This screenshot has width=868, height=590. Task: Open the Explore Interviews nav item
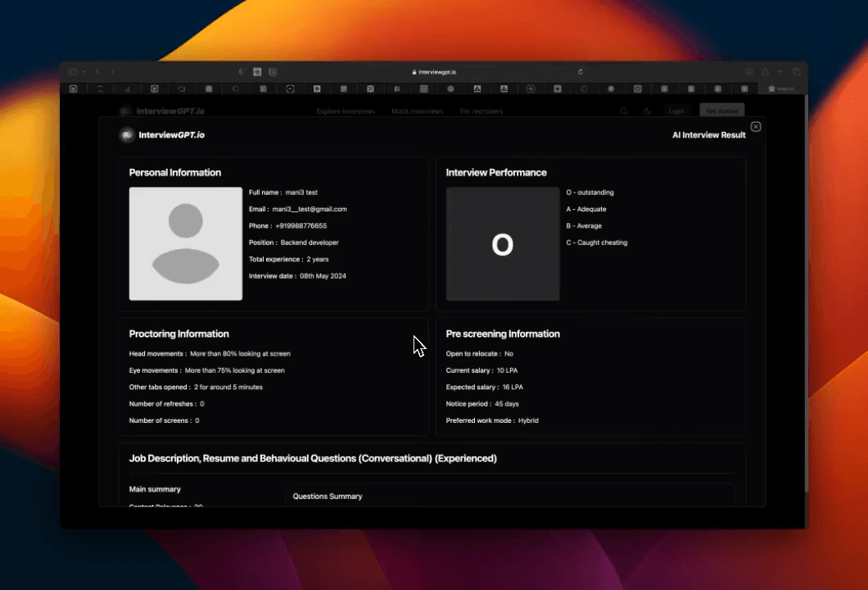(x=346, y=111)
